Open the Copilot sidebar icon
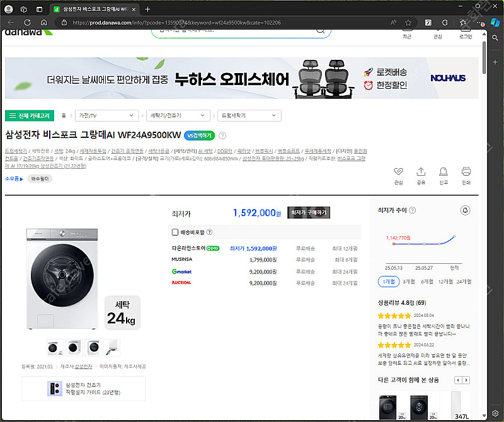 495,23
